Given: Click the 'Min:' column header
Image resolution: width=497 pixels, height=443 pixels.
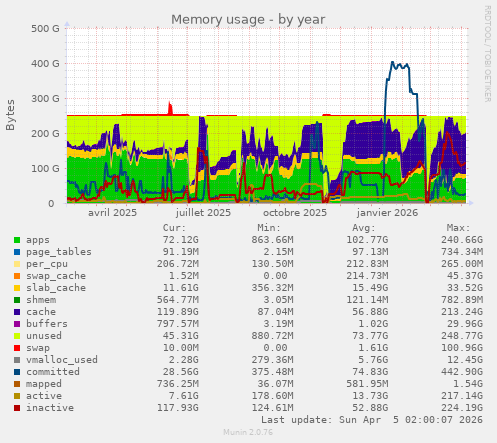Looking at the screenshot, I should click(x=269, y=228).
